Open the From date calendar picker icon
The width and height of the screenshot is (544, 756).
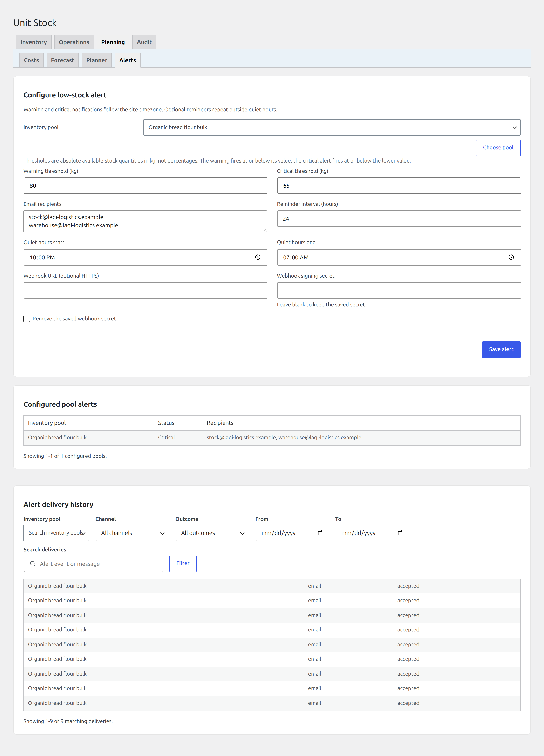point(320,533)
